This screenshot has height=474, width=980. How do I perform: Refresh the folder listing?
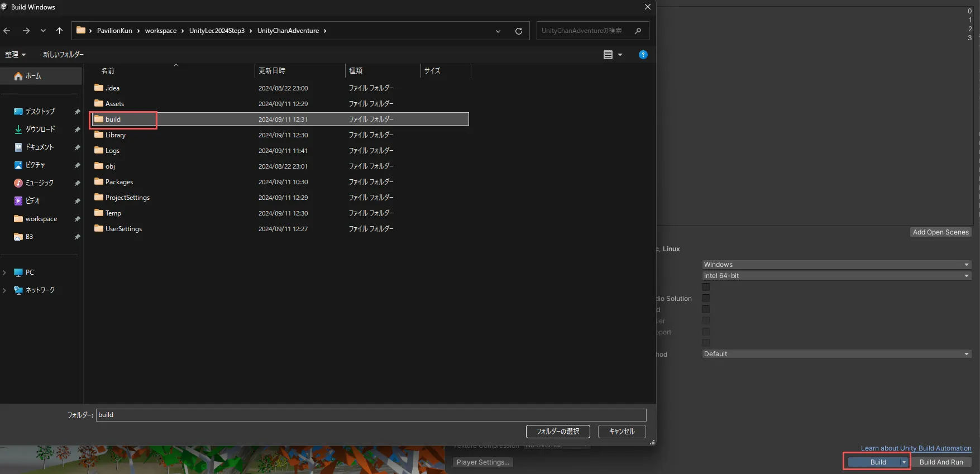[x=518, y=31]
